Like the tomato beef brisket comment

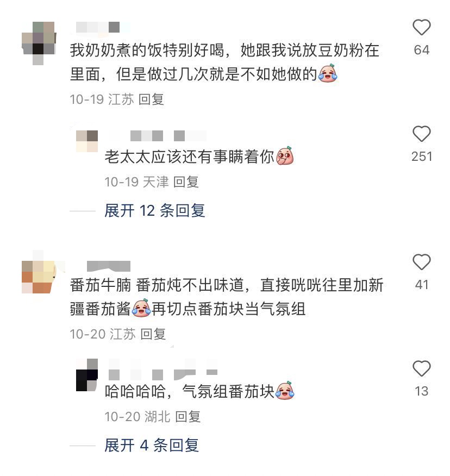pos(421,262)
